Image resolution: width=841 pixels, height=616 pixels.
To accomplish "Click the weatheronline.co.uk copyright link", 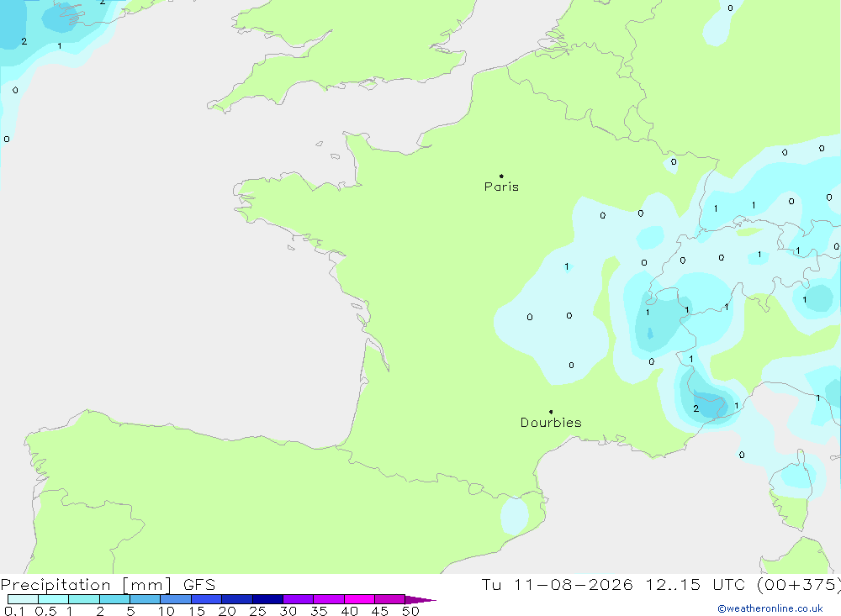I will pos(770,608).
